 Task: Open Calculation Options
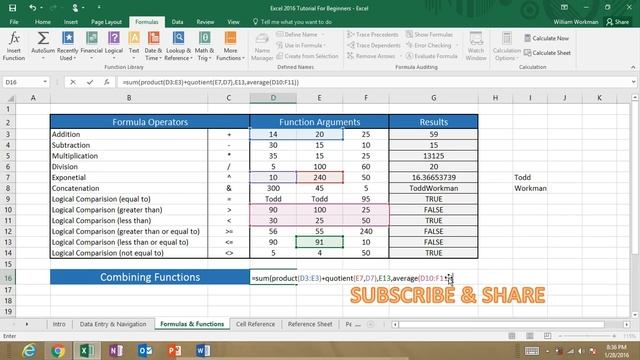[507, 47]
